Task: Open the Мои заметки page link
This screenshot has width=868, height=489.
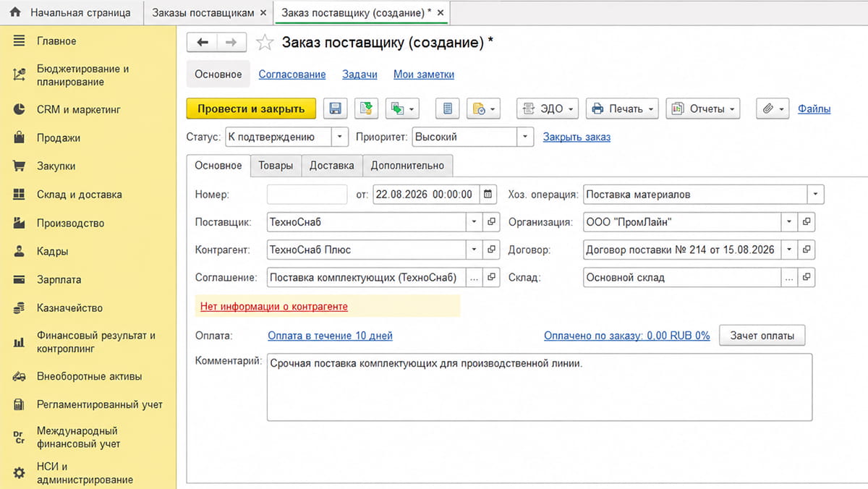Action: pyautogui.click(x=424, y=75)
